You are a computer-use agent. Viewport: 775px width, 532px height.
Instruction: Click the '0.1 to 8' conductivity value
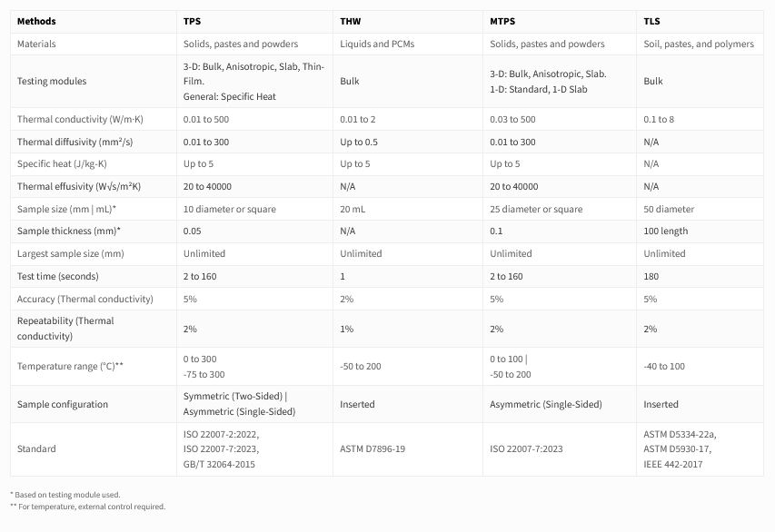point(659,120)
